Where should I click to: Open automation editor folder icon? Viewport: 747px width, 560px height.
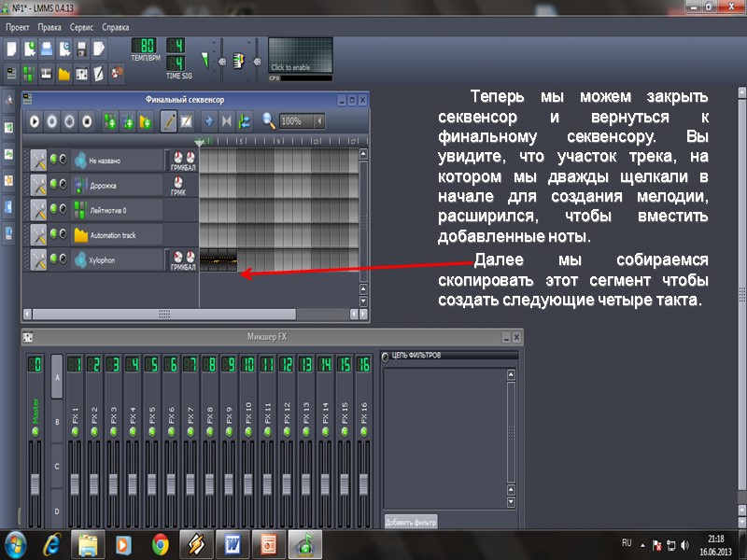point(63,74)
